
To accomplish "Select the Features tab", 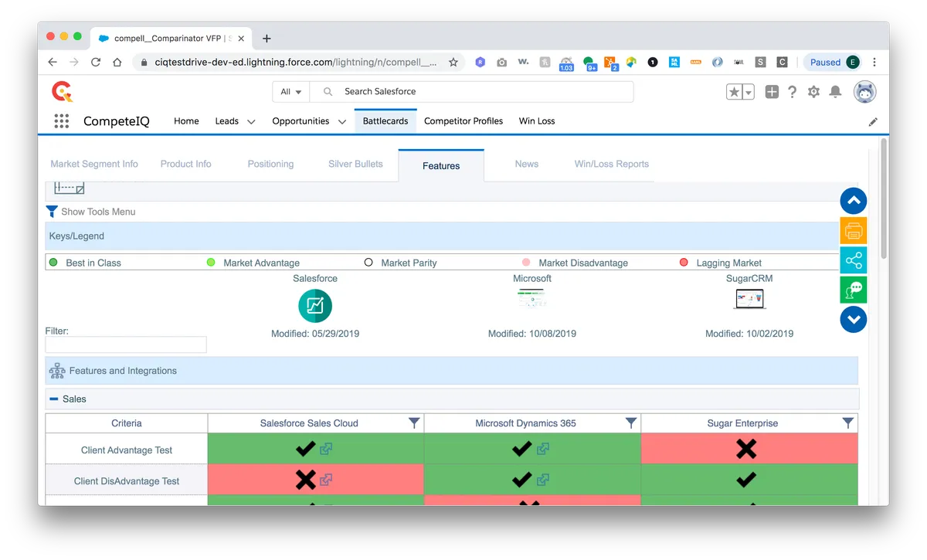I will point(441,165).
